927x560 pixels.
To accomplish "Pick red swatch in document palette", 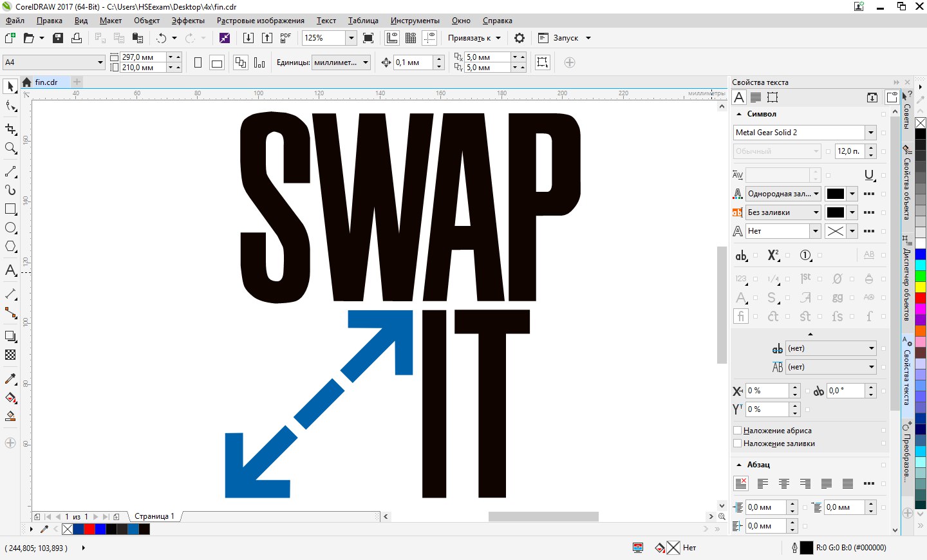I will pos(89,529).
